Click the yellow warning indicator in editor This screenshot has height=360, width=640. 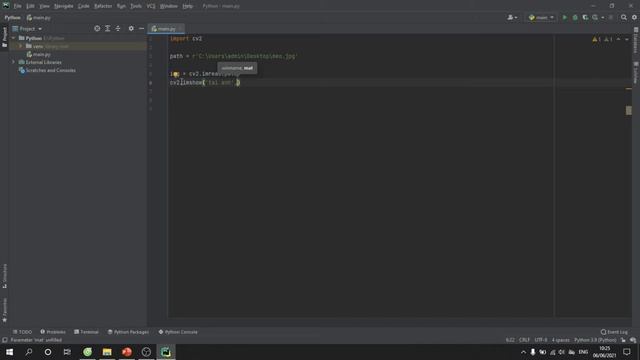(x=597, y=40)
